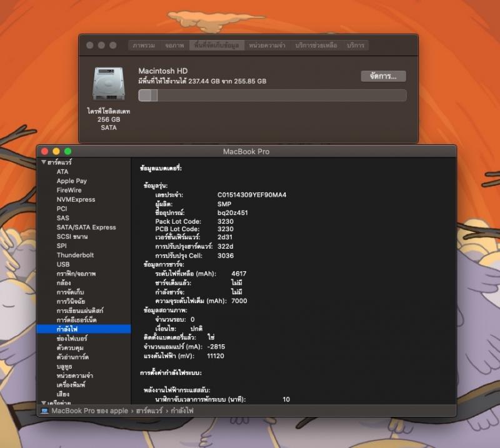Select กล้อง in the sidebar

(64, 283)
